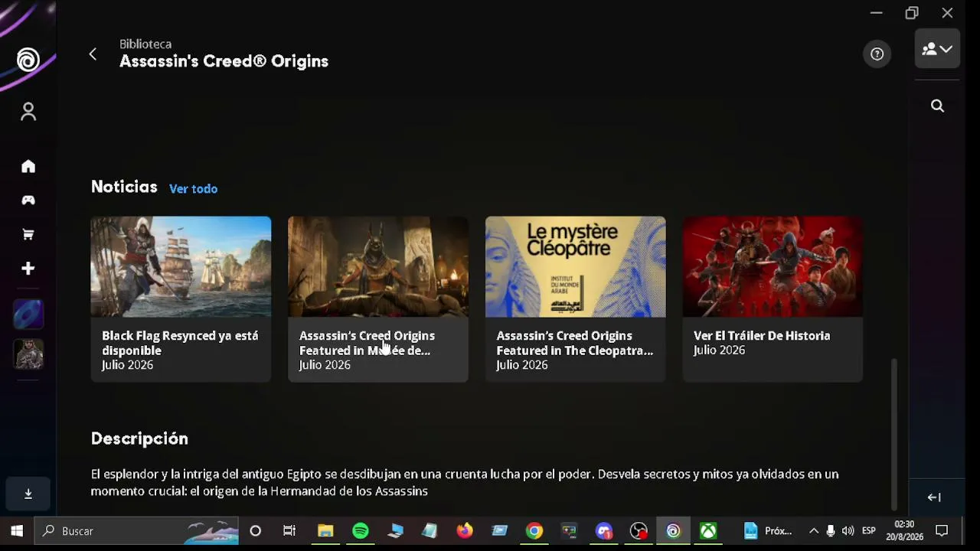Screen dimensions: 980x551
Task: Click the plus icon in the sidebar
Action: [28, 269]
